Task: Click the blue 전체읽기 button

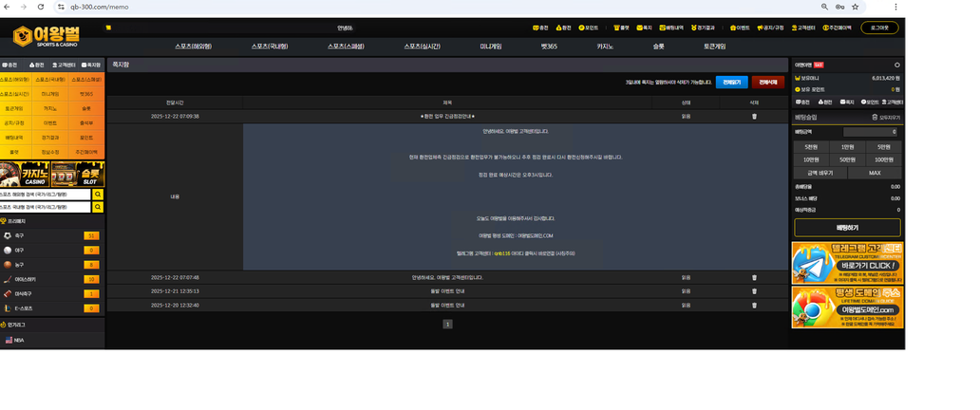Action: [x=731, y=83]
